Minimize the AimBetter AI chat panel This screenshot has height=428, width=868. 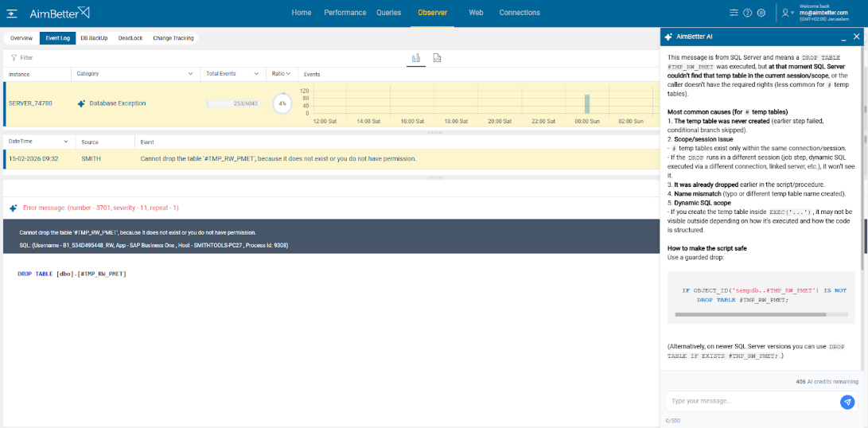(842, 37)
